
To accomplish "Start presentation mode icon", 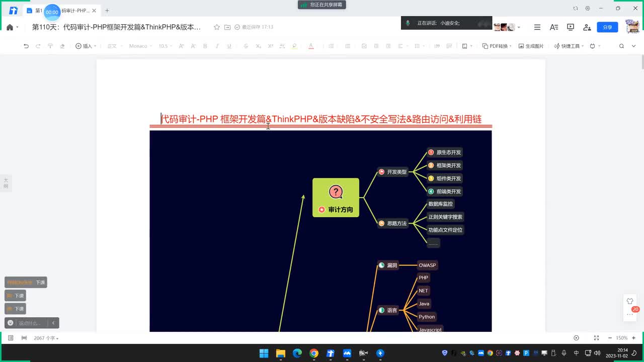I will [571, 27].
